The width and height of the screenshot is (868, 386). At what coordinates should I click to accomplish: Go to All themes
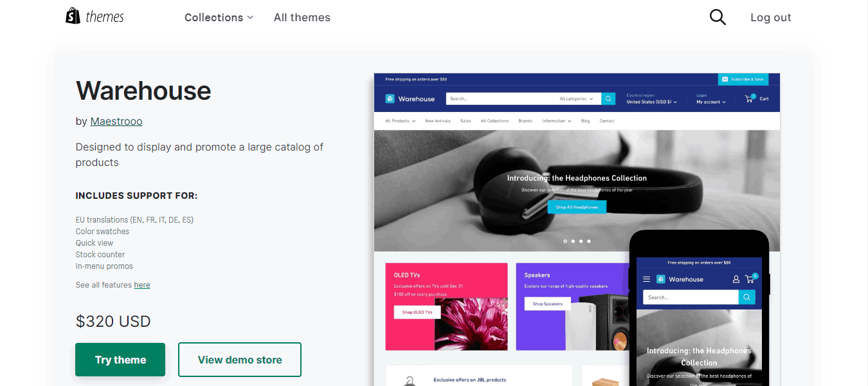(302, 17)
